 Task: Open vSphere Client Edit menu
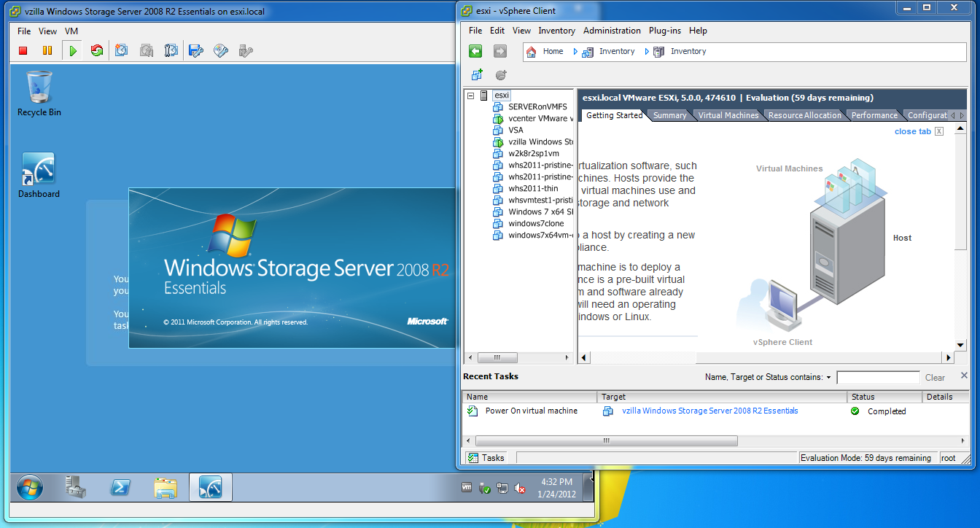[497, 31]
